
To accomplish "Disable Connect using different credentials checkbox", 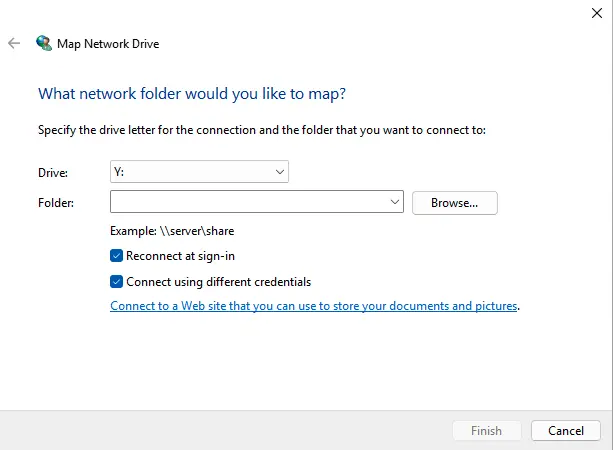I will (x=117, y=282).
